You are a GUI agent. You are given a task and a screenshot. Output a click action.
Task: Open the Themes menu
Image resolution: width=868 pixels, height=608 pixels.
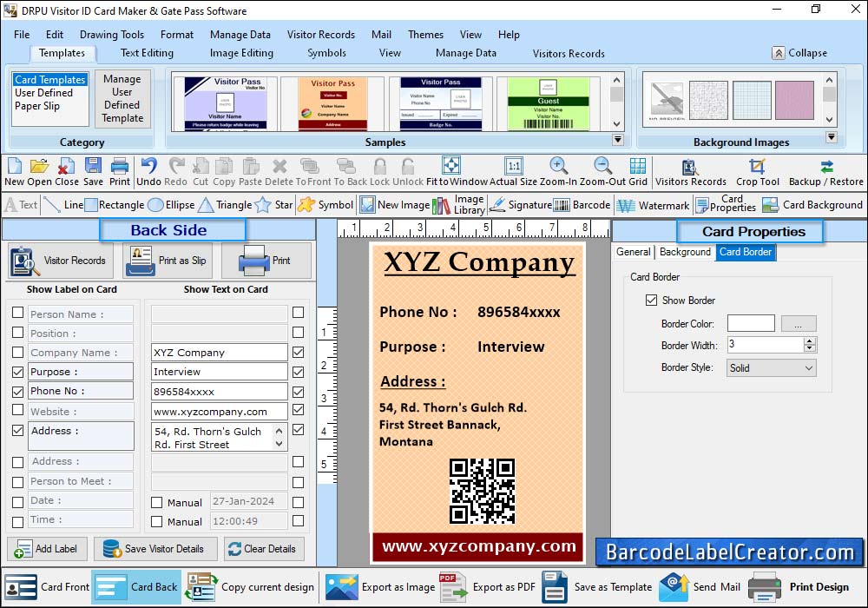425,35
